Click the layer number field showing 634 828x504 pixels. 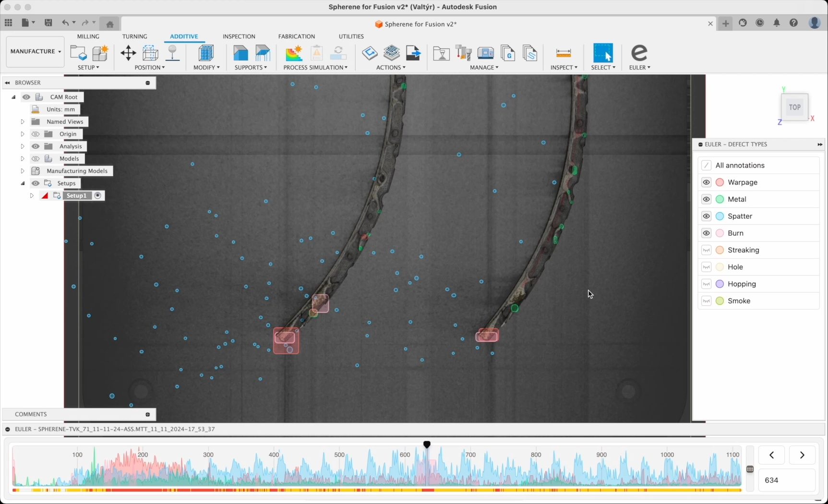786,480
